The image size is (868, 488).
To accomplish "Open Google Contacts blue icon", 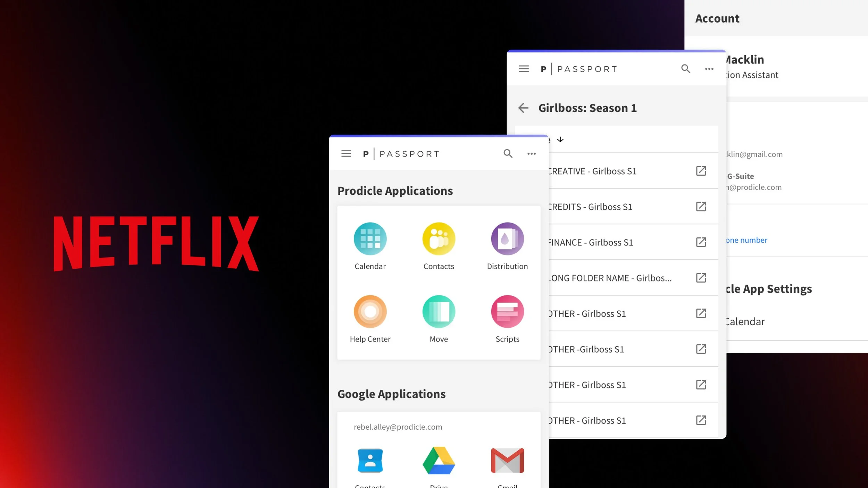I will point(370,461).
